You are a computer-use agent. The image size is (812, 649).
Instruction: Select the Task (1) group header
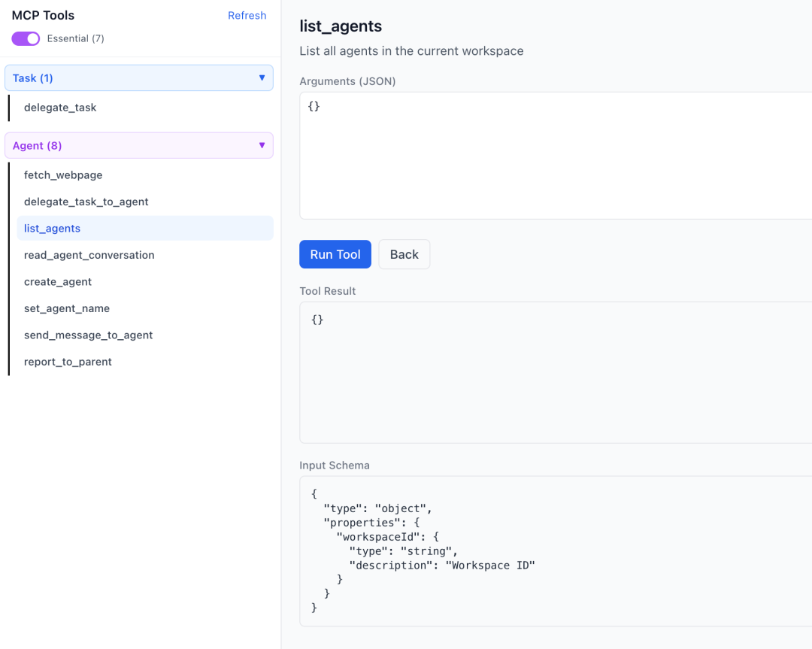pos(139,77)
